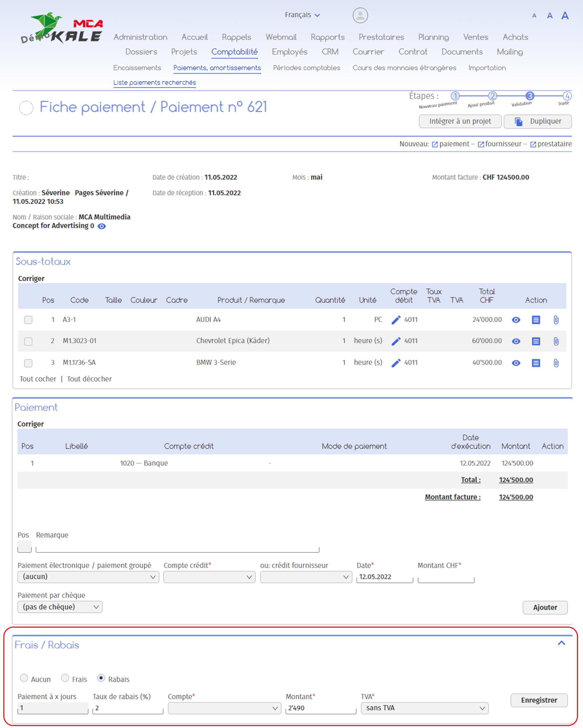Open the eye view icon for the BMW 3-Serie row

515,363
